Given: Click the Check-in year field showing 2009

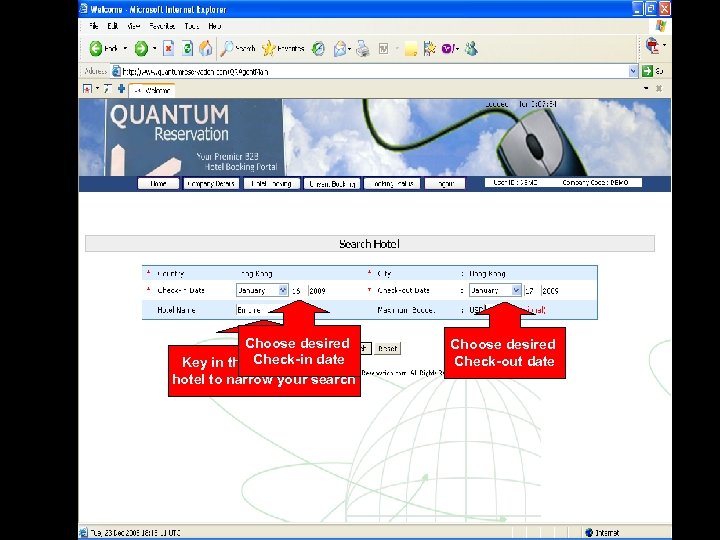Looking at the screenshot, I should pyautogui.click(x=317, y=291).
